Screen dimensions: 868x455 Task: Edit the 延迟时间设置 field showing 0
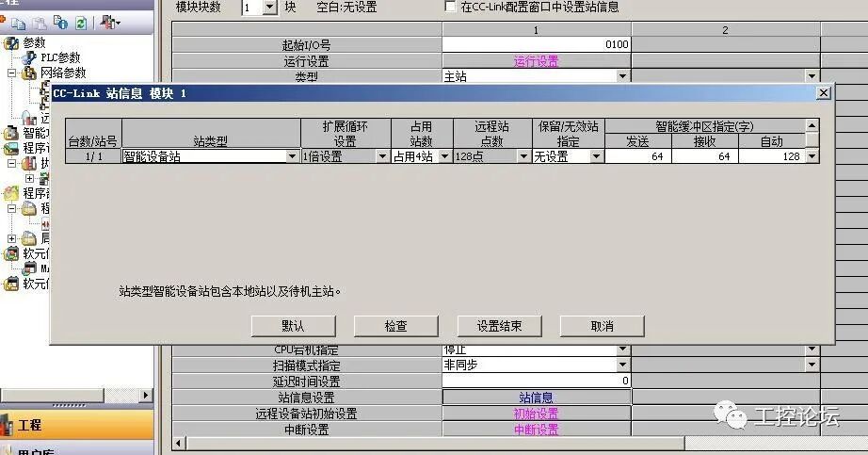point(537,381)
